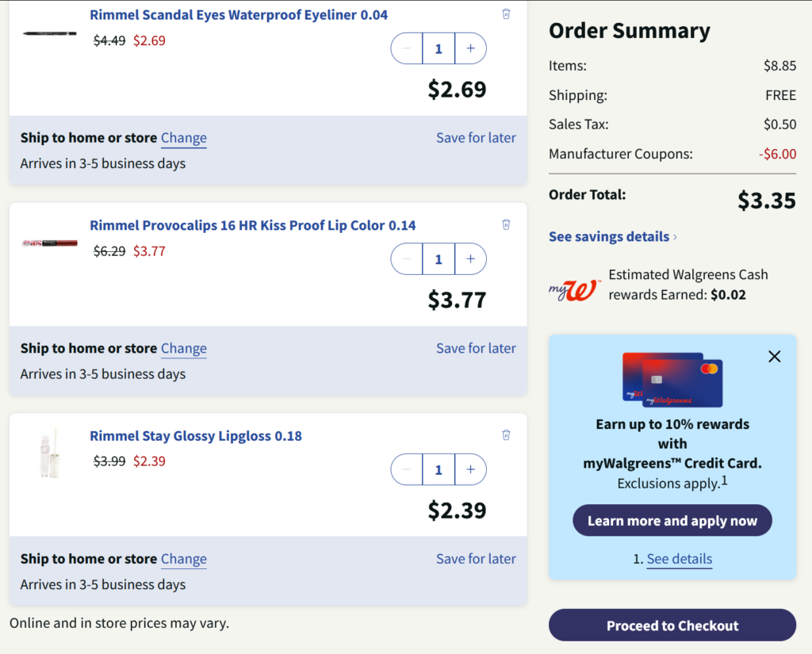This screenshot has height=654, width=812.
Task: Click the Scandal Eyes Eyeliner quantity field
Action: click(439, 48)
